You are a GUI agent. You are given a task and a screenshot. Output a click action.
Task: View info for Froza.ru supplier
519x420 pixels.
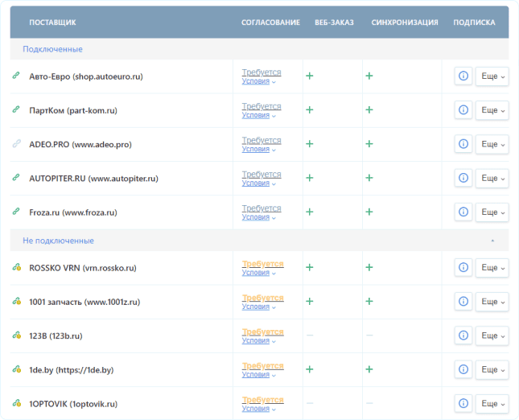(463, 212)
